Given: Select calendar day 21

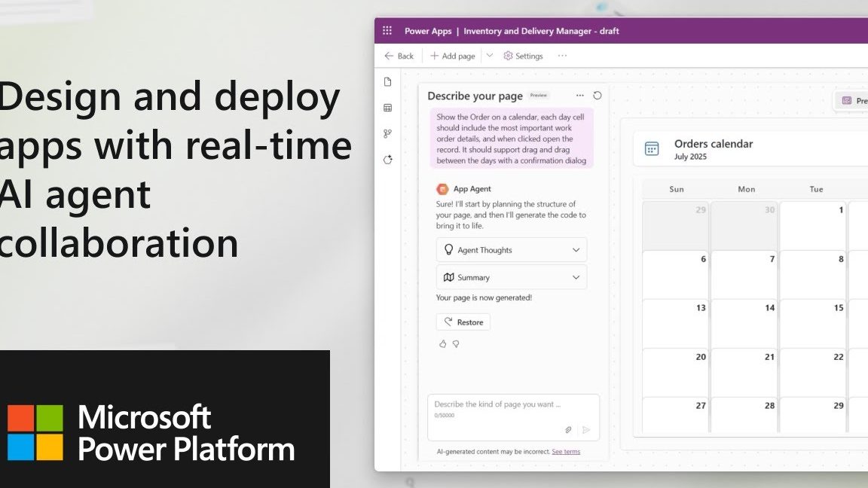Looking at the screenshot, I should pos(744,372).
